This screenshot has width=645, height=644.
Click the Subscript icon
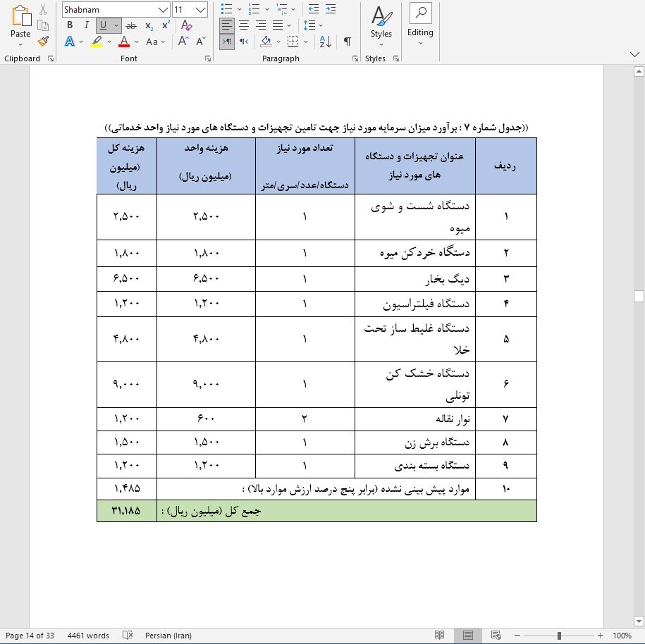pos(147,25)
